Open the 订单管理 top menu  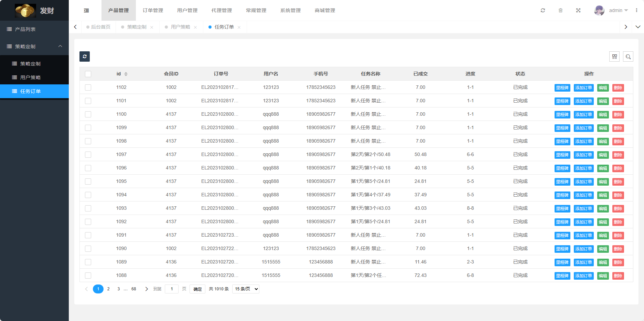[153, 10]
